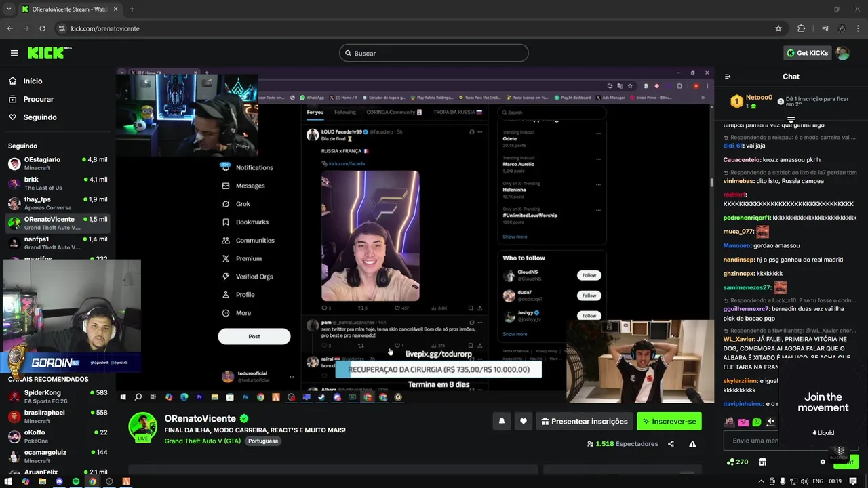Click the Kick logo
The image size is (868, 488).
pos(50,53)
